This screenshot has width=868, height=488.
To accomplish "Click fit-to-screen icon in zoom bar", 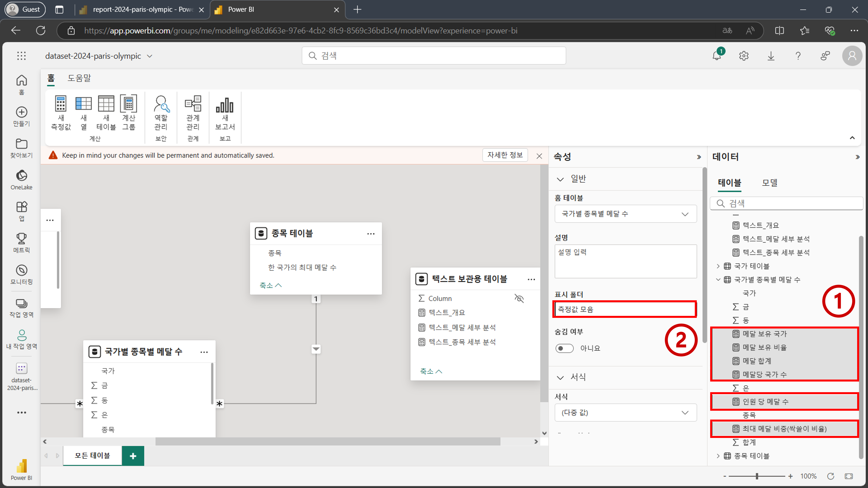I will pos(849,476).
